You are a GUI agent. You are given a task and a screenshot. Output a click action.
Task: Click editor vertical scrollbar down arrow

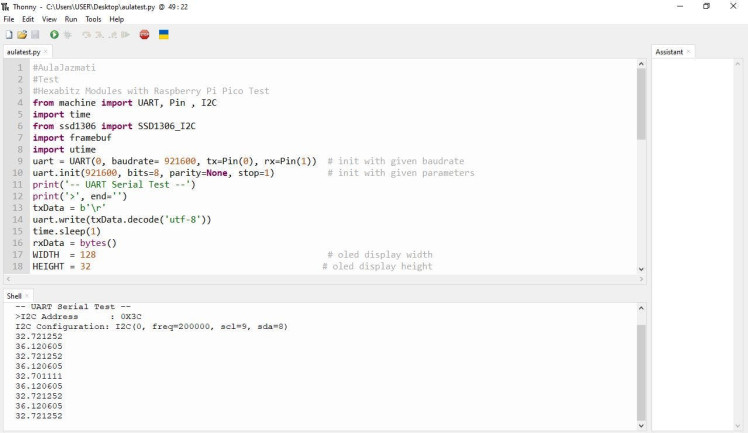click(641, 269)
